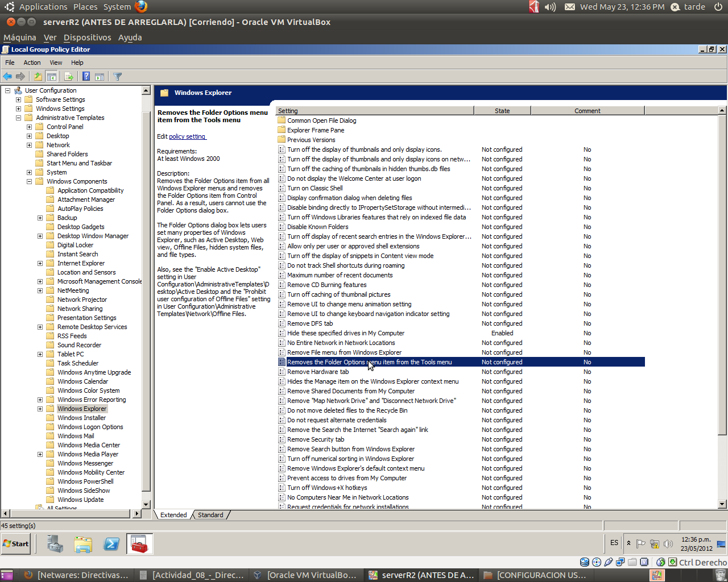Open VirtualBox Dispositivos menu
Viewport: 728px width, 582px height.
(x=88, y=38)
